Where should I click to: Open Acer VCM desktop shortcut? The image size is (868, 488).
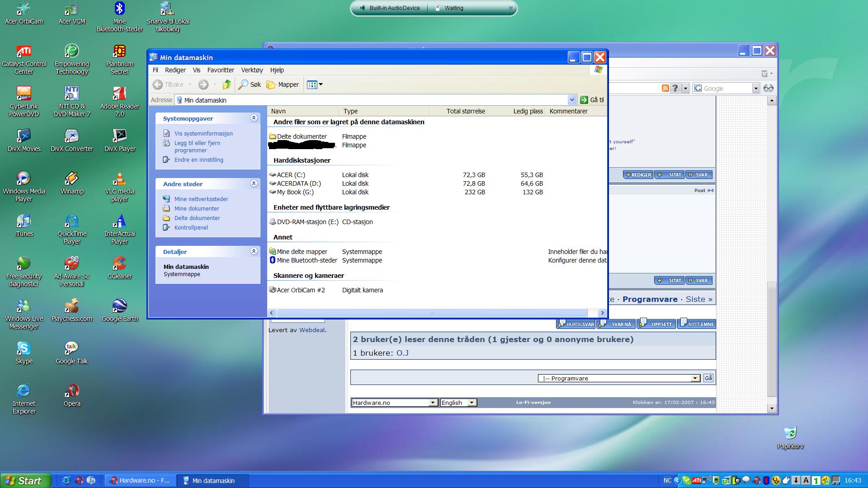point(71,13)
